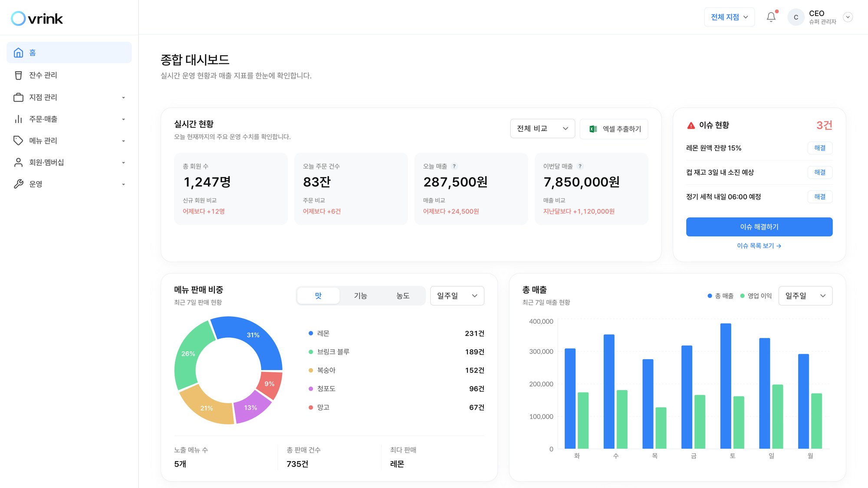Screen dimensions: 868x488
Task: Expand the user account chevron
Action: point(848,17)
